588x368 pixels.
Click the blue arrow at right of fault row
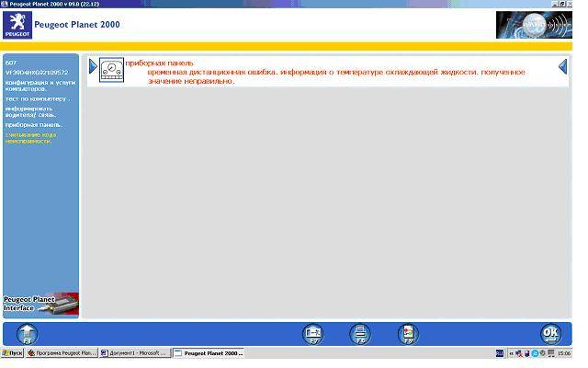click(563, 67)
